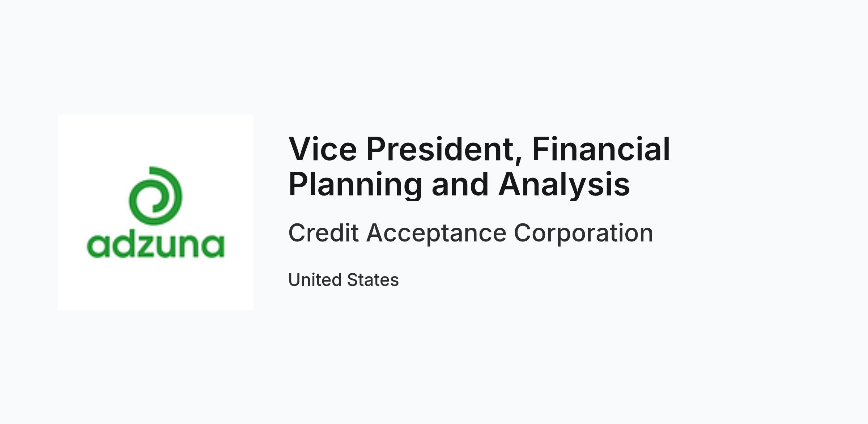The width and height of the screenshot is (868, 424).
Task: Click the word "Analysis" in the heading
Action: coord(564,184)
